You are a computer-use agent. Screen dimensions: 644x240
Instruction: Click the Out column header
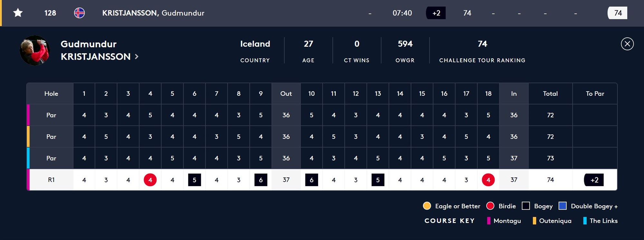[x=286, y=94]
